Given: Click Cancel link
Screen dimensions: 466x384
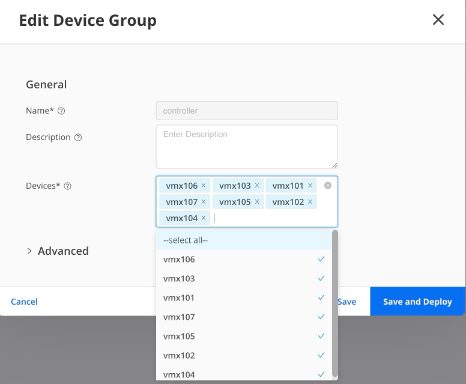Looking at the screenshot, I should pyautogui.click(x=24, y=302).
